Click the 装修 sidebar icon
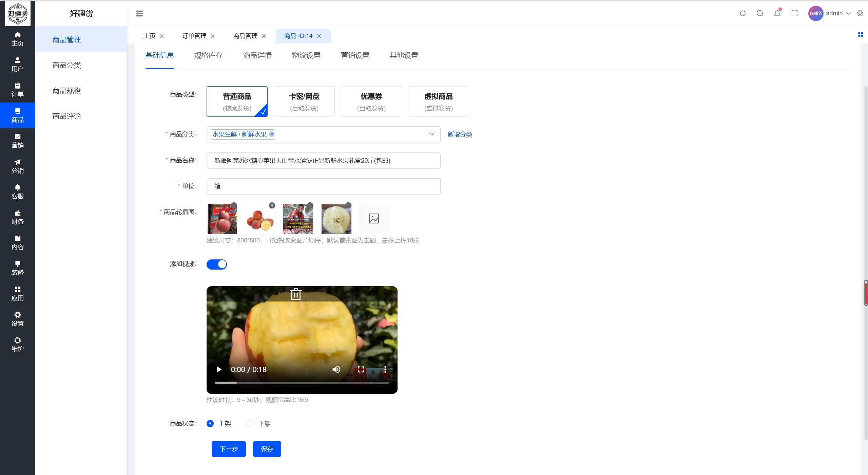 17,268
